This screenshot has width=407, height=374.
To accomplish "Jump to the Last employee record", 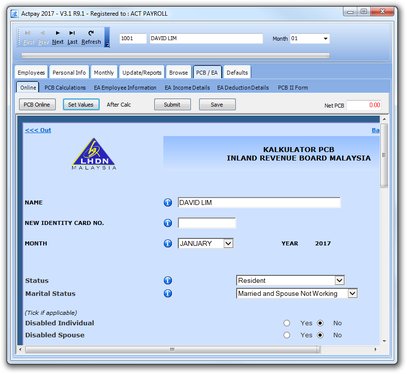I will 72,37.
